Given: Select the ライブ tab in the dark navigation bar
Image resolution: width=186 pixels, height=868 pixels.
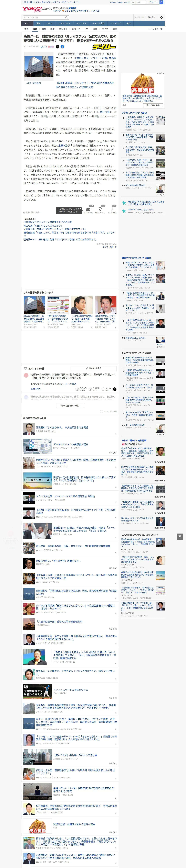Looking at the screenshot, I should click(x=49, y=23).
